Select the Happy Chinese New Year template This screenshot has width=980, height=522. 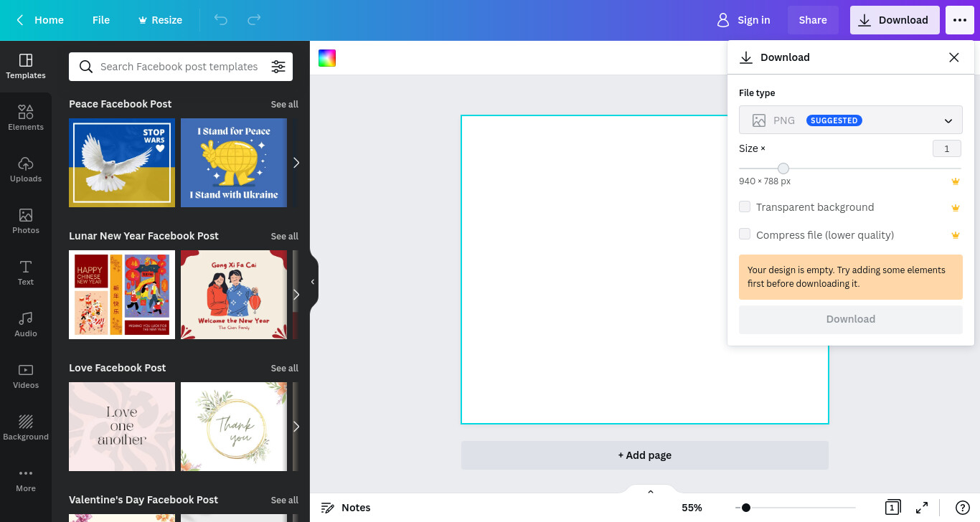tap(122, 295)
